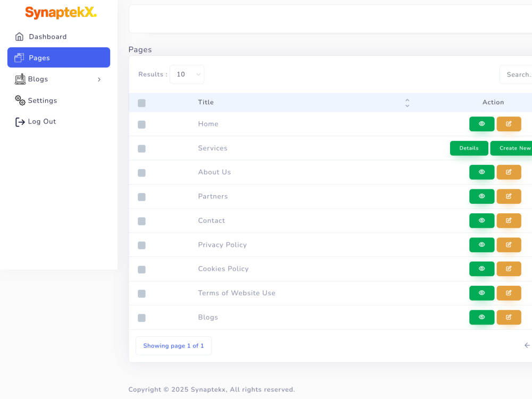Open the Blogs sidebar menu item
This screenshot has height=399, width=532.
(x=59, y=79)
